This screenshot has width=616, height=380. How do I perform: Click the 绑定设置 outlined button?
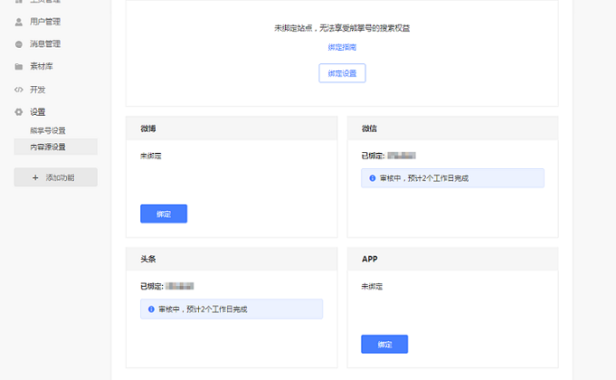coord(342,73)
